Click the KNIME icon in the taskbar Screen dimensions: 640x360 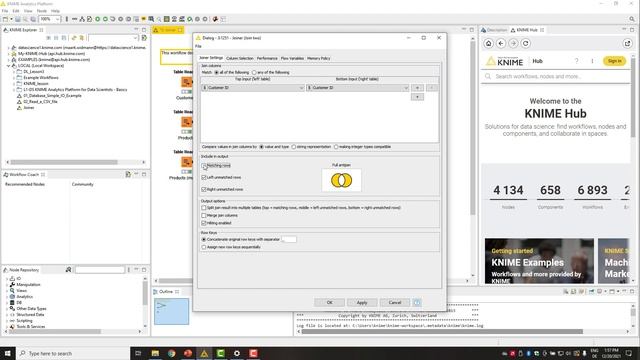coord(204,353)
